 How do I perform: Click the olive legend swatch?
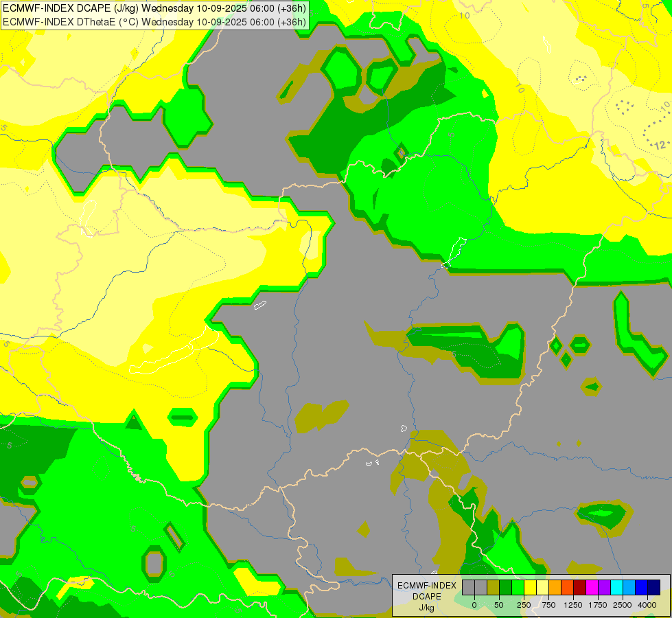coord(494,587)
